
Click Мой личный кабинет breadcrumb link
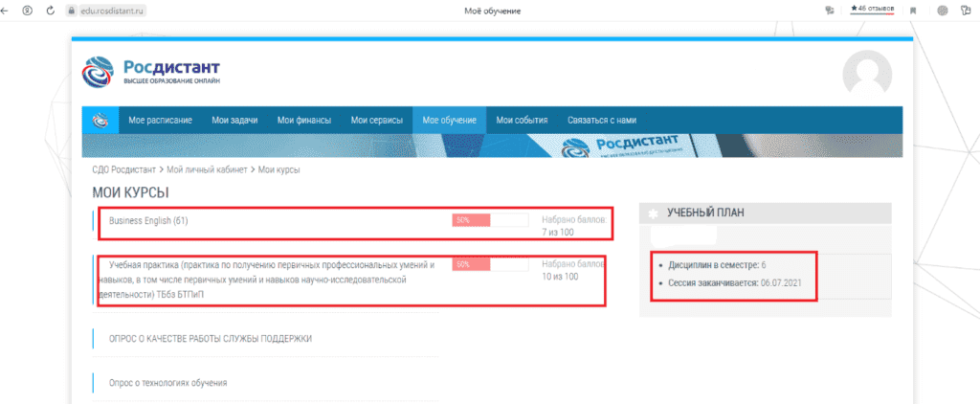tap(209, 169)
